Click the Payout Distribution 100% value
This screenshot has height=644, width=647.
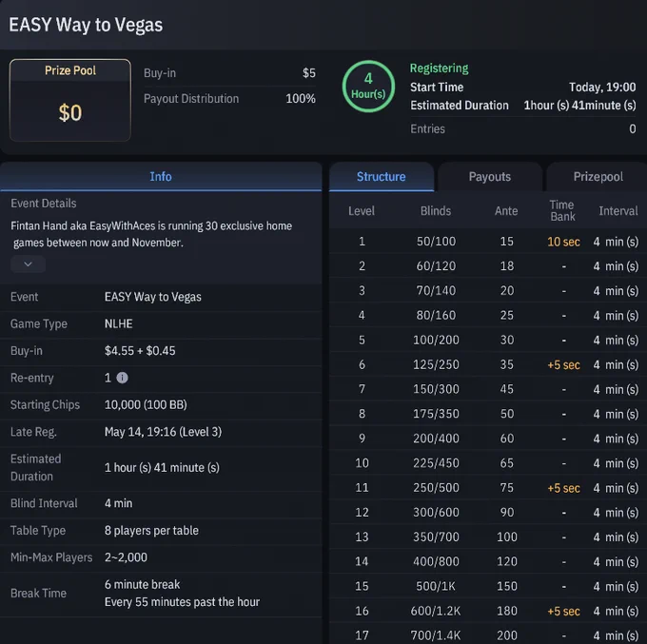tap(301, 99)
